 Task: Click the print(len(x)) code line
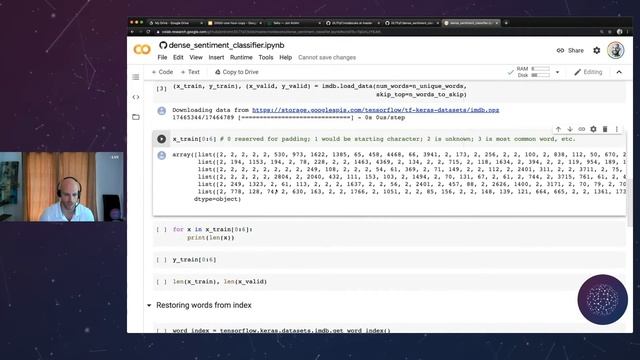(211, 238)
